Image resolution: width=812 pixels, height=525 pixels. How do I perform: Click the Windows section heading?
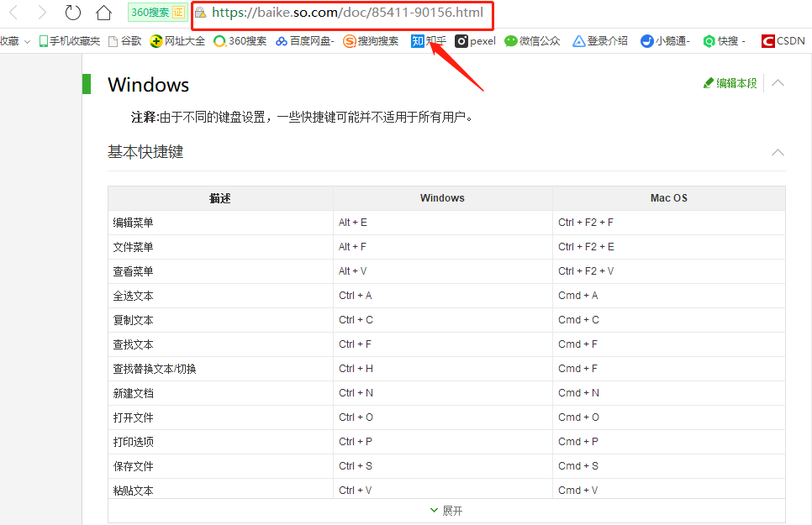(x=148, y=84)
